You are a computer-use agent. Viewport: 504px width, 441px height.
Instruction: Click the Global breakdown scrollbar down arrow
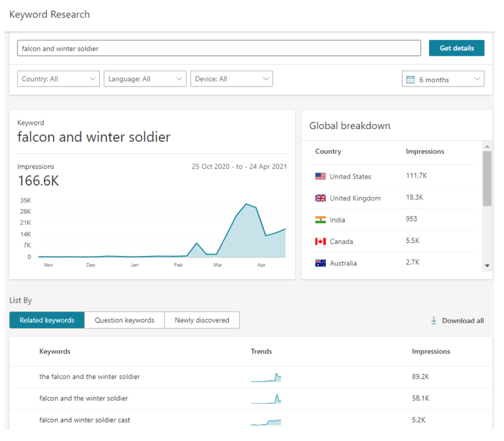coord(487,266)
